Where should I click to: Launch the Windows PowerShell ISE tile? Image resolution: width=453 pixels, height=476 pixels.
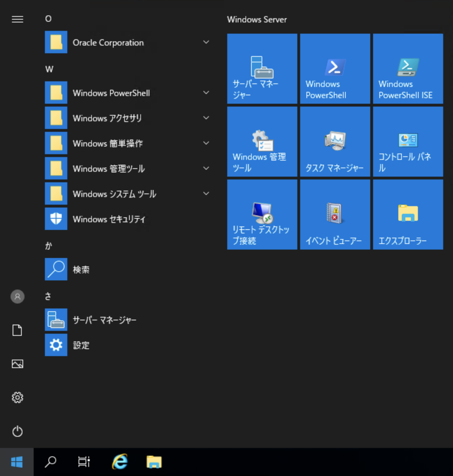[408, 69]
